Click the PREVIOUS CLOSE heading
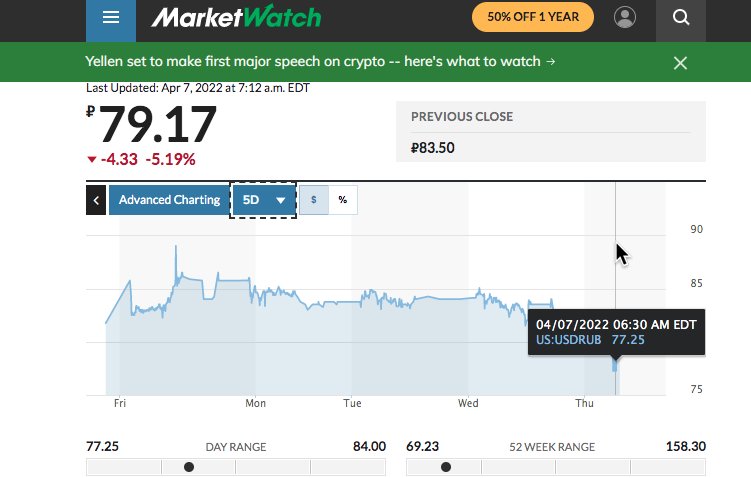This screenshot has width=751, height=478. click(462, 117)
